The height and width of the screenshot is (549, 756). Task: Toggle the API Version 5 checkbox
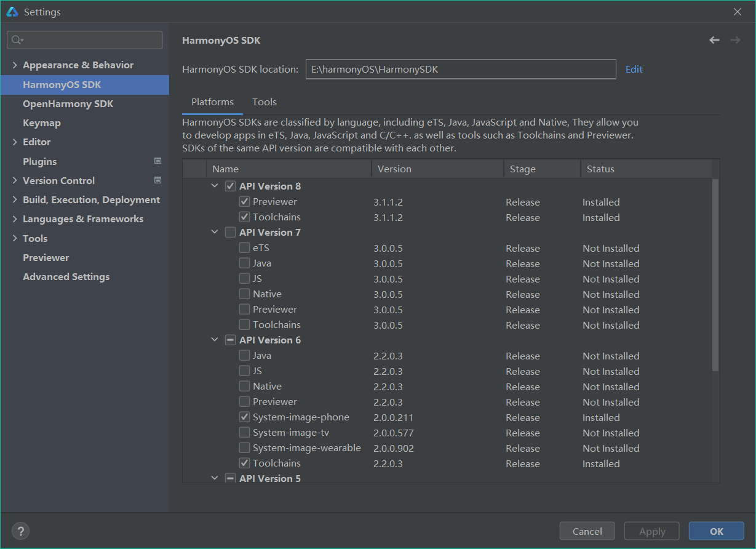(x=230, y=478)
